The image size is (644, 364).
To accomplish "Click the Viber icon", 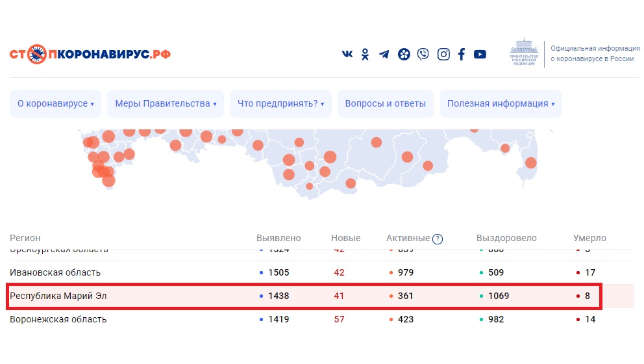I will [423, 55].
